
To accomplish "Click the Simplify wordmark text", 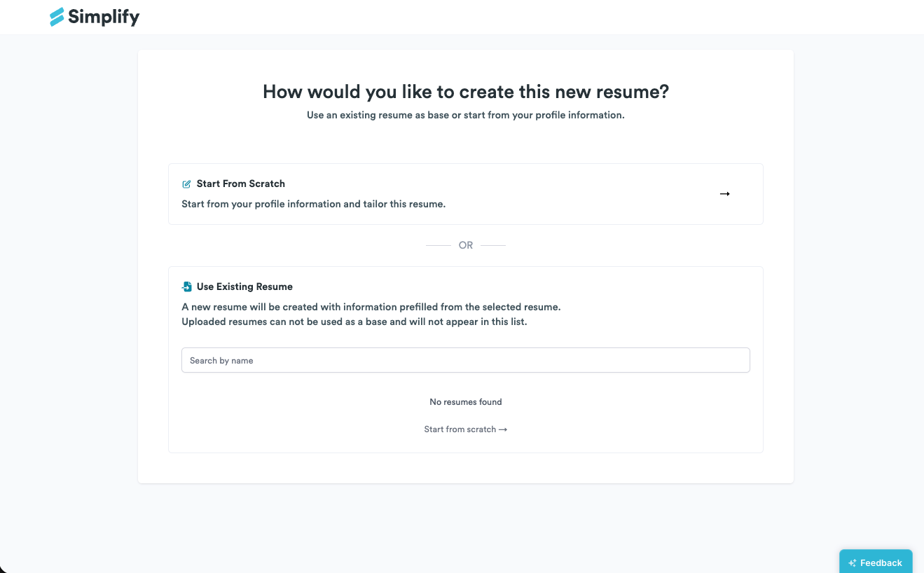I will tap(104, 18).
